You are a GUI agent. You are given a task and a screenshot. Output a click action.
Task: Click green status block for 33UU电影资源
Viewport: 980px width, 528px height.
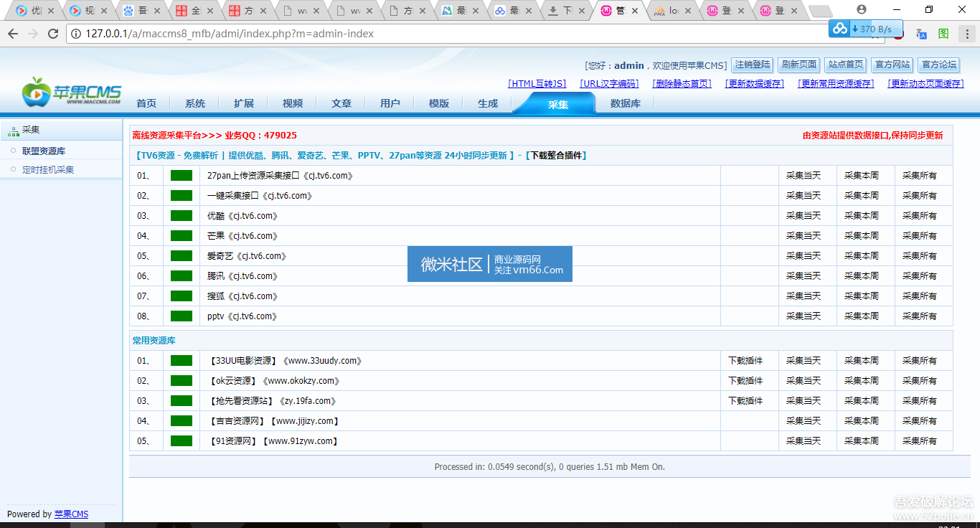(x=182, y=361)
